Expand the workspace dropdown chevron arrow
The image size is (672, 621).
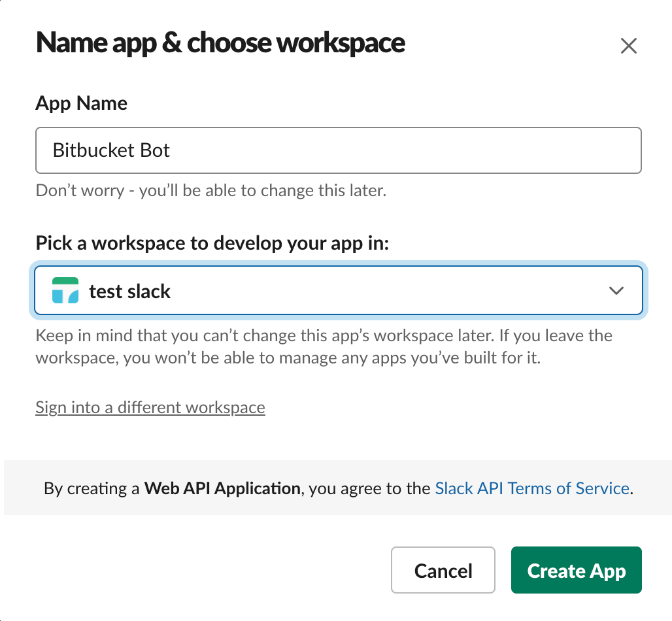pos(616,291)
